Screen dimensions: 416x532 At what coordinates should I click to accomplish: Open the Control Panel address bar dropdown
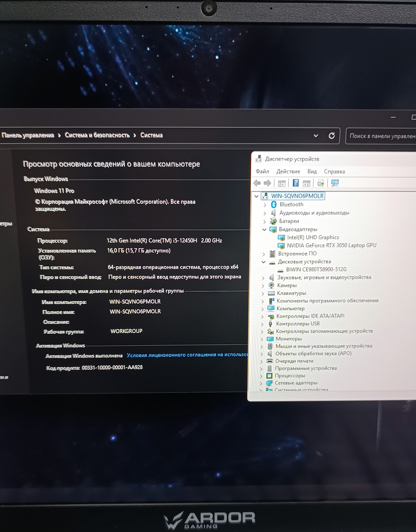(x=316, y=136)
